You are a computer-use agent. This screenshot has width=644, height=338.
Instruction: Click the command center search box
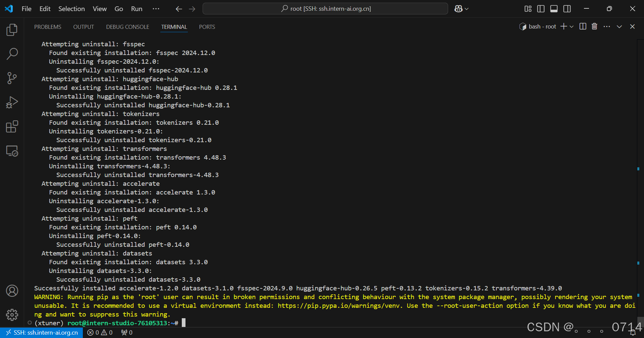tap(325, 9)
